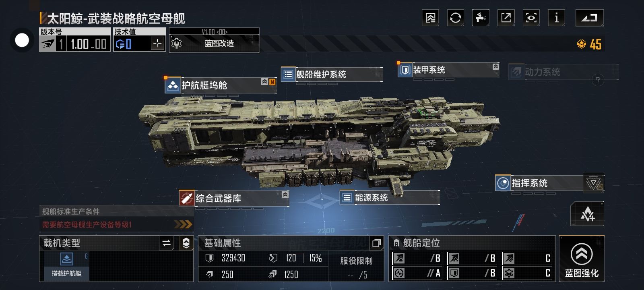Click the white circle record button
This screenshot has height=290, width=644.
(22, 40)
